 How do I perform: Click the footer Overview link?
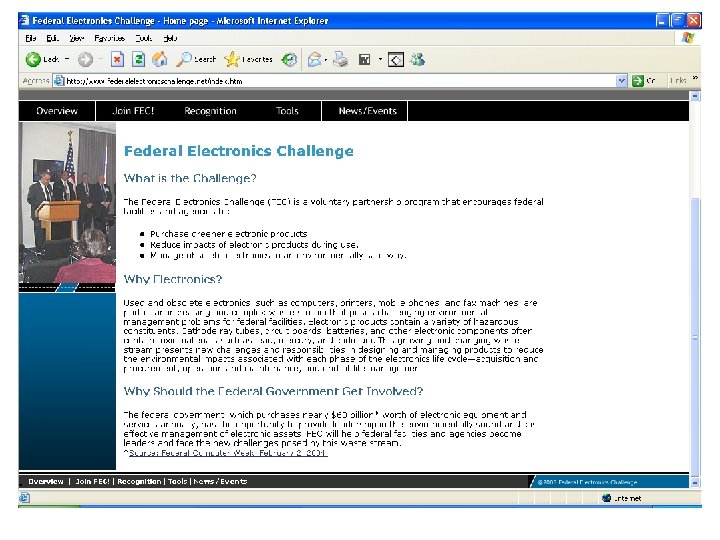point(45,481)
